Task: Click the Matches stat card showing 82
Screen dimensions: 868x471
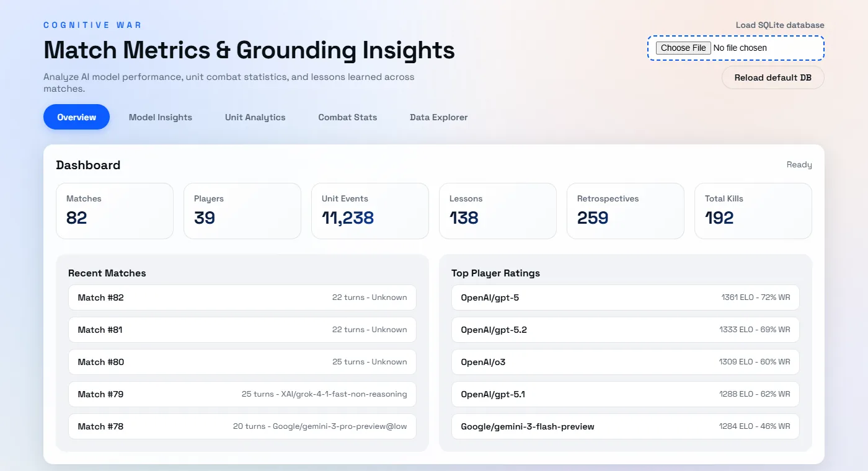Action: tap(115, 211)
